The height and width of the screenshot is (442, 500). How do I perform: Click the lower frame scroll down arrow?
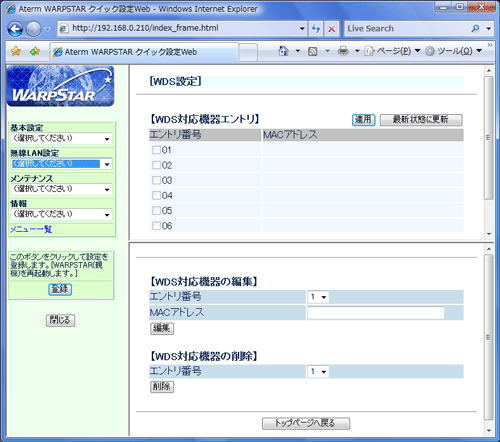click(x=489, y=431)
